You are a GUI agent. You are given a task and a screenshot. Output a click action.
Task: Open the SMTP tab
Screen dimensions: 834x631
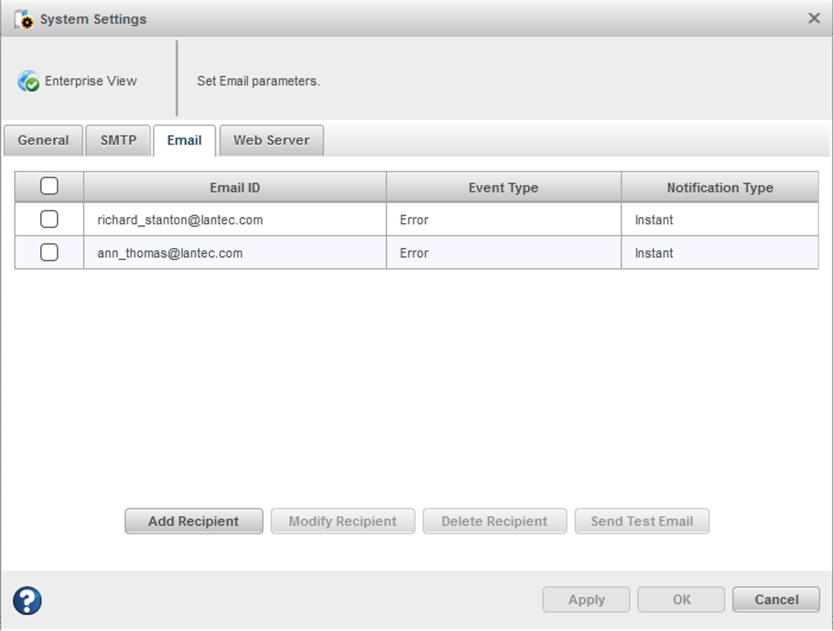(x=118, y=140)
